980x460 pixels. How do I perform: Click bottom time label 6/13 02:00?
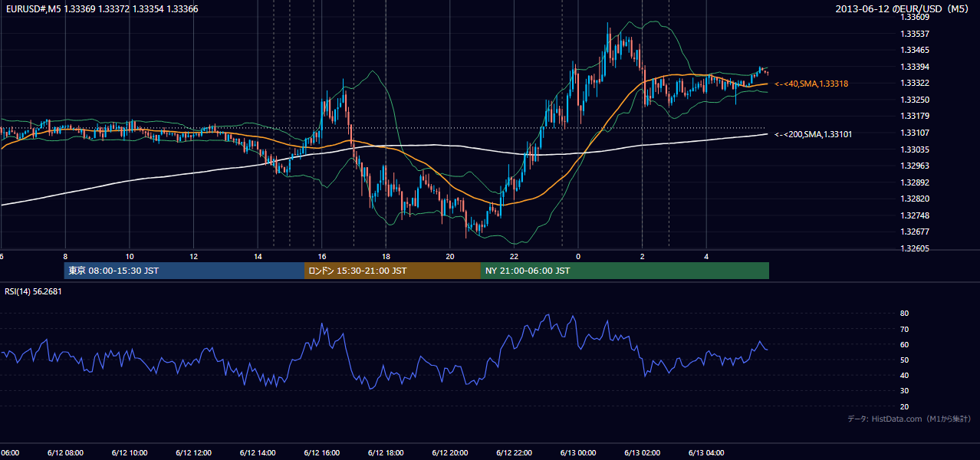click(642, 452)
